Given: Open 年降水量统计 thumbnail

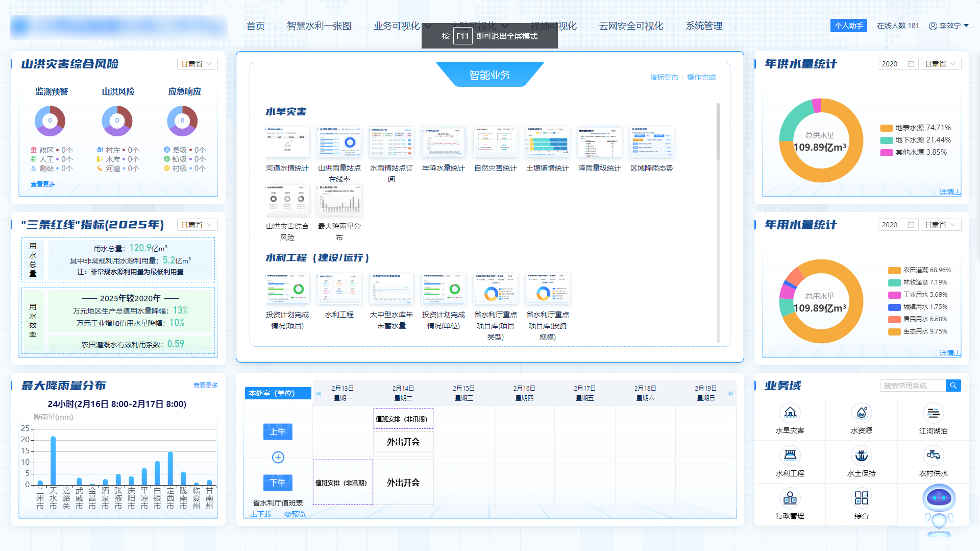Looking at the screenshot, I should 444,141.
